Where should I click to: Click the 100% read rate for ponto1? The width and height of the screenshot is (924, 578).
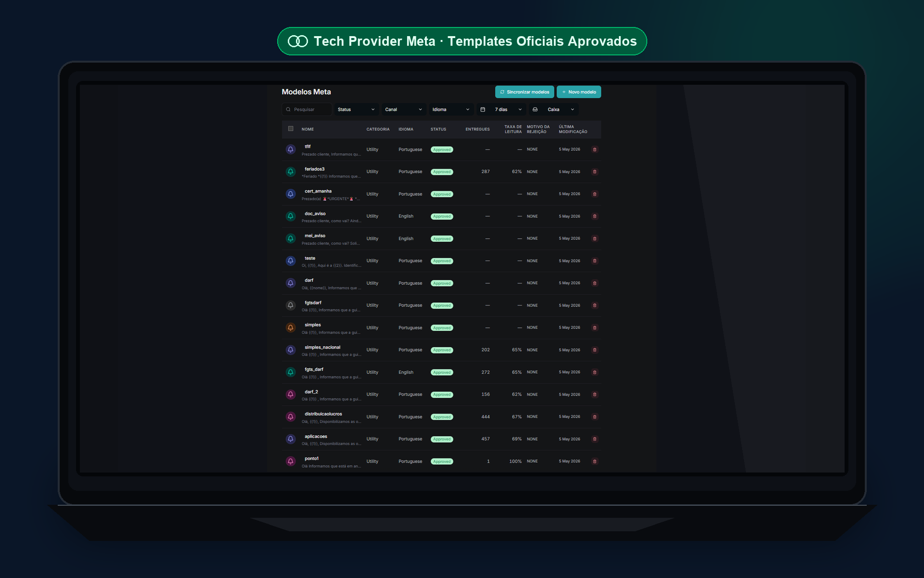tap(515, 461)
